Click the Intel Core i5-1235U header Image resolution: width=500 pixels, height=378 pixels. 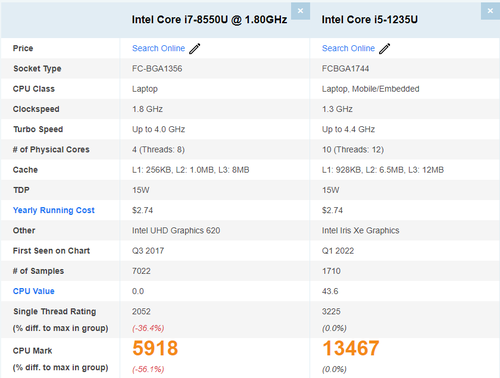pos(370,20)
